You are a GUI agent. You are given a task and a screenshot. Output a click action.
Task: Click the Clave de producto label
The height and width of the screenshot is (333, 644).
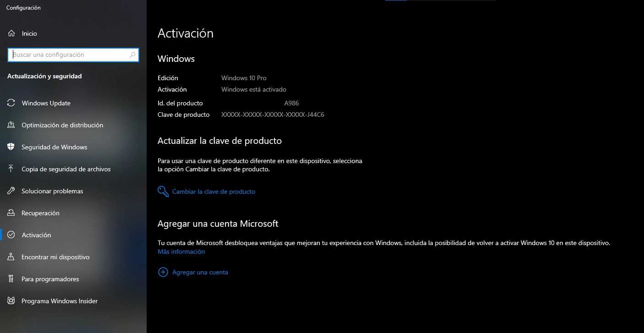click(x=183, y=115)
